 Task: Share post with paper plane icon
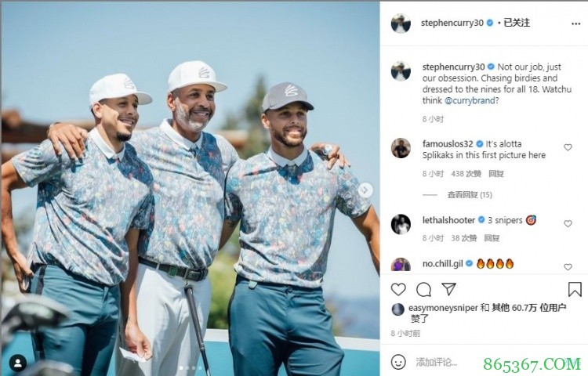click(x=448, y=289)
